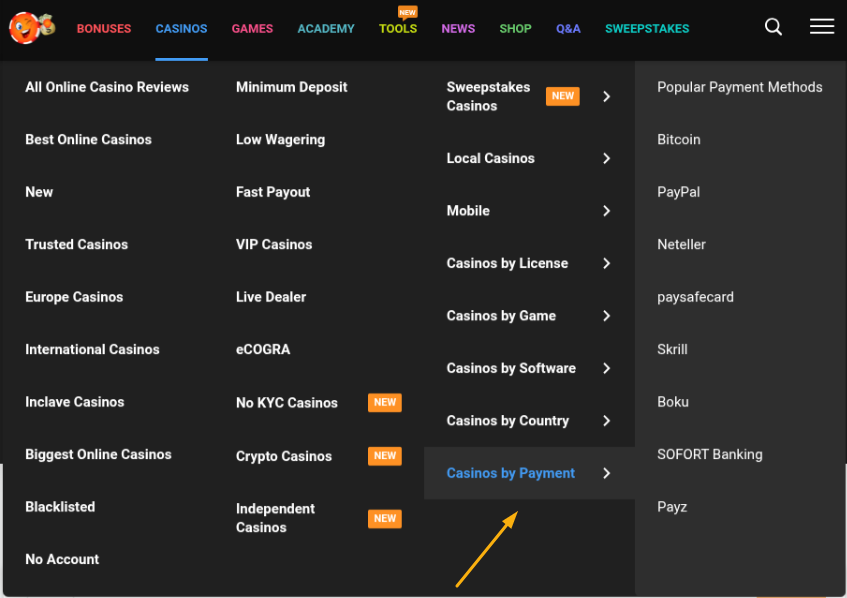Switch to the GAMES menu
This screenshot has height=598, width=847.
click(252, 28)
